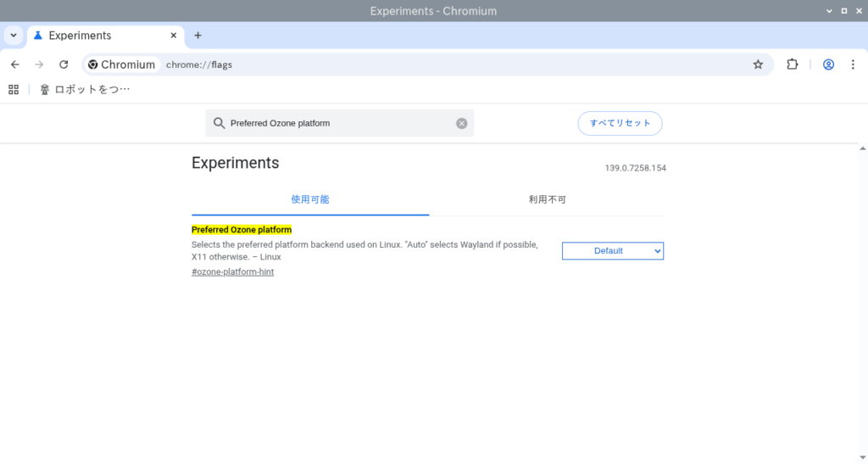The width and height of the screenshot is (868, 464).
Task: Focus the flags search input field
Action: (x=339, y=123)
